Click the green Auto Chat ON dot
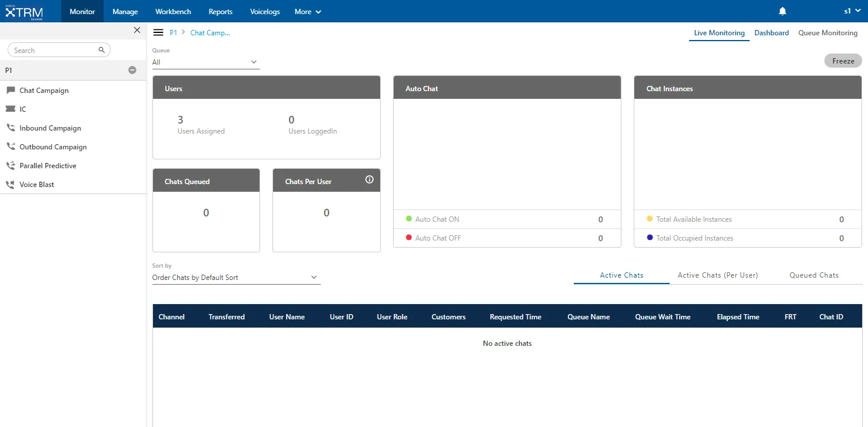Screen dimensions: 868x427 coord(409,219)
